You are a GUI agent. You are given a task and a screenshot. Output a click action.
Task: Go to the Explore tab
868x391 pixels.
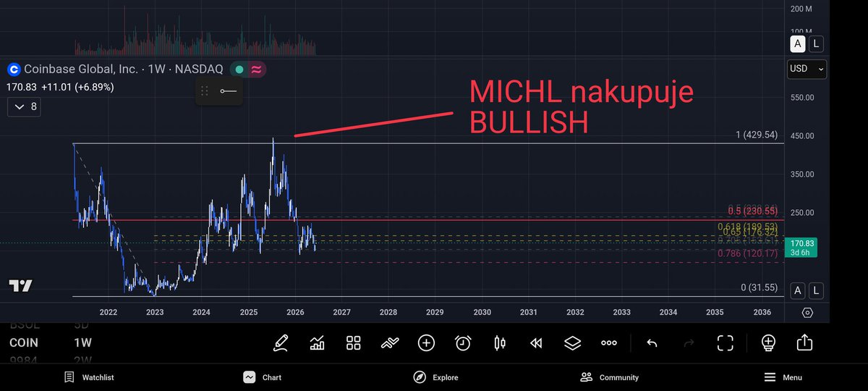tap(435, 377)
